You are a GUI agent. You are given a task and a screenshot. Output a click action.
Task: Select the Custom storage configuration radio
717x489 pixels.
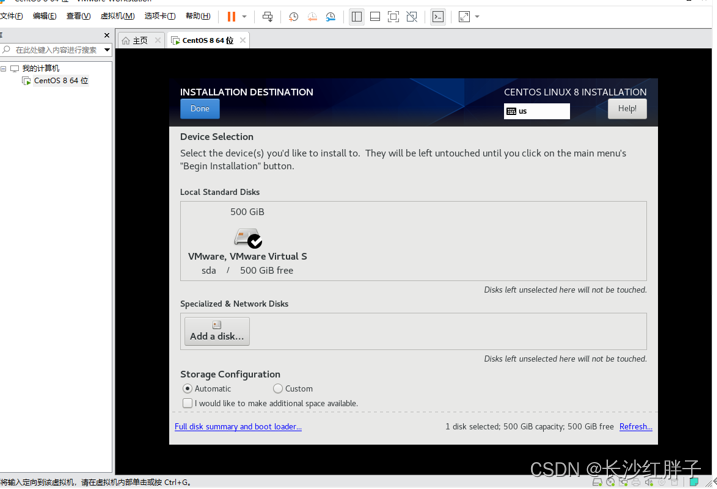tap(278, 389)
